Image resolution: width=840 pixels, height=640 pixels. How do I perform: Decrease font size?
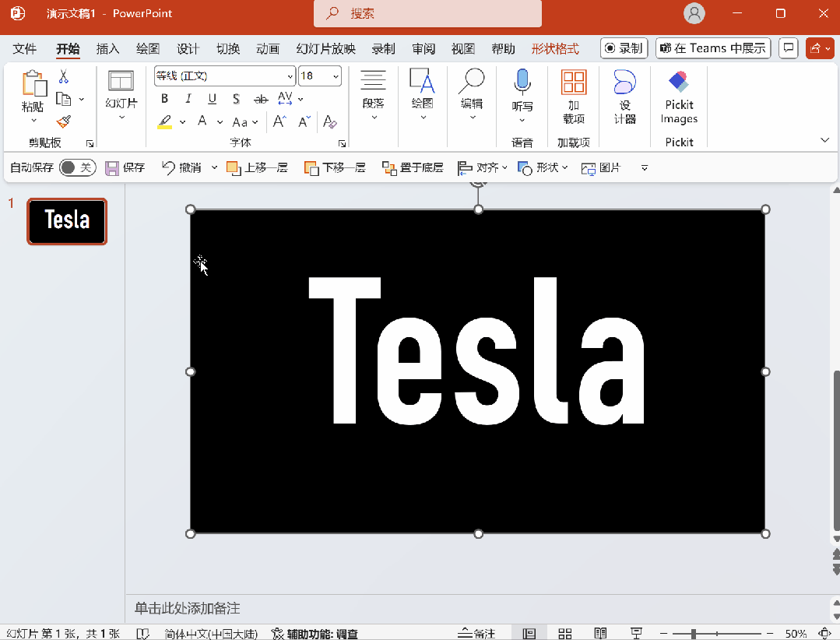[304, 121]
